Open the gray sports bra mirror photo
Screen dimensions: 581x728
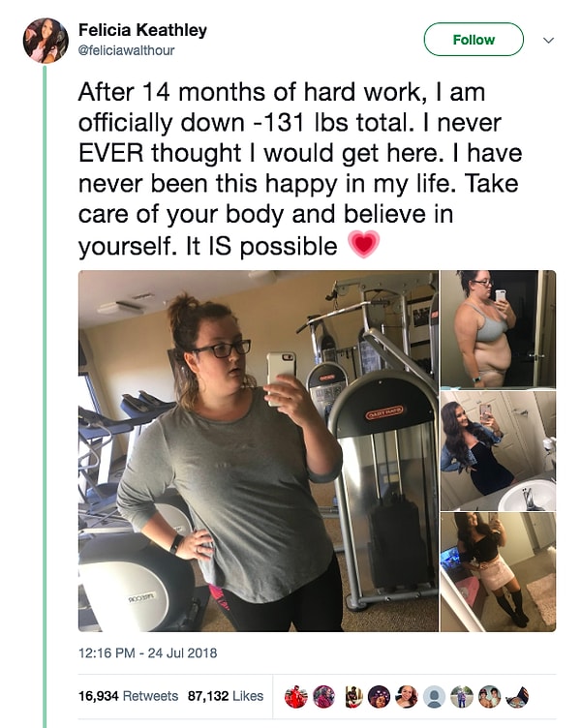[x=498, y=329]
